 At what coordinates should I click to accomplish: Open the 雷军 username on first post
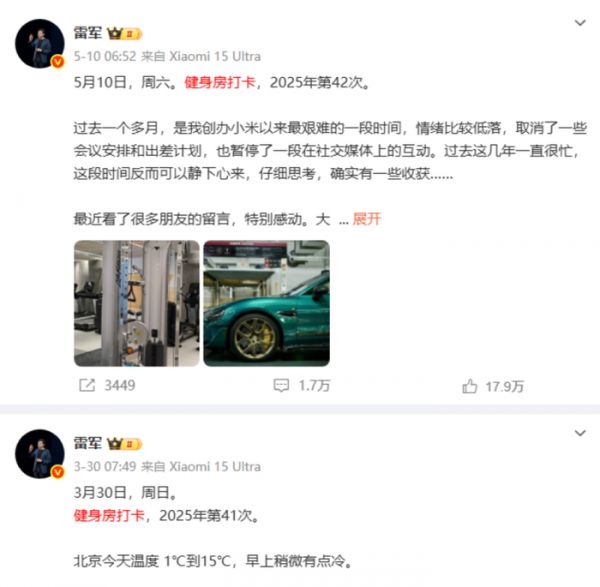click(88, 33)
